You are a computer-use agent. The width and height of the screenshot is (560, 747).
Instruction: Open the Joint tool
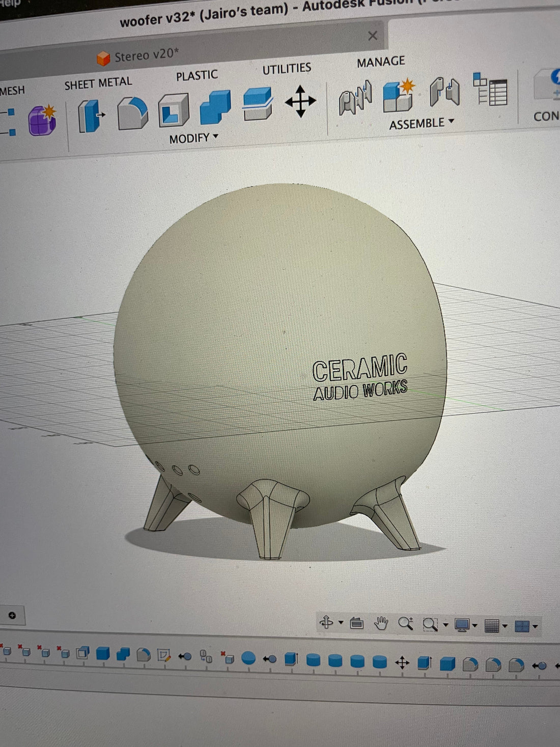[355, 97]
